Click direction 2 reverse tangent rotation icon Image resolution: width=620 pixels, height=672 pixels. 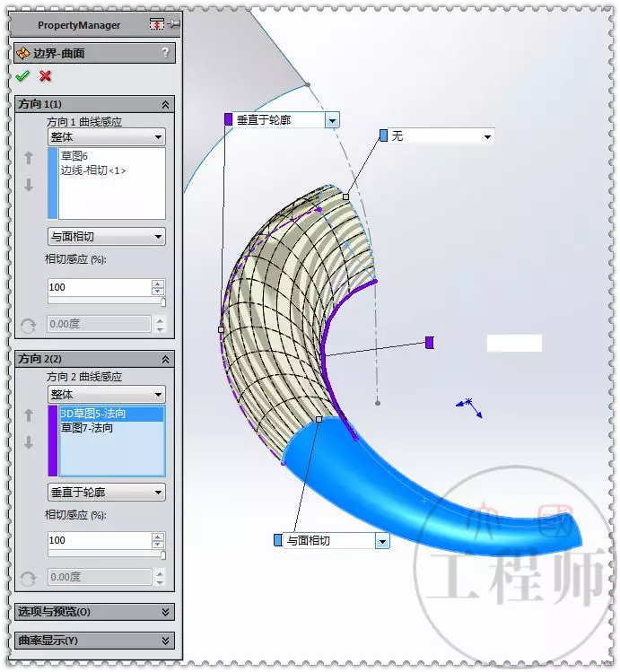pos(29,579)
